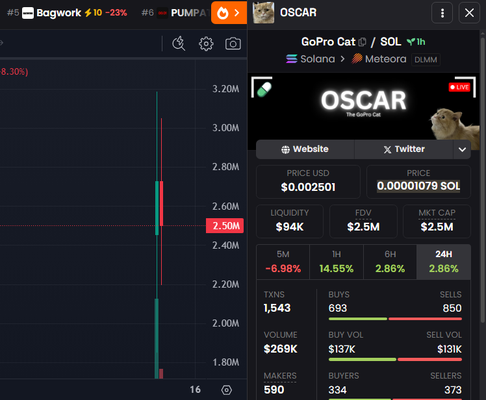Click the indicator search icon in chart toolbar
The width and height of the screenshot is (486, 400).
(x=179, y=44)
